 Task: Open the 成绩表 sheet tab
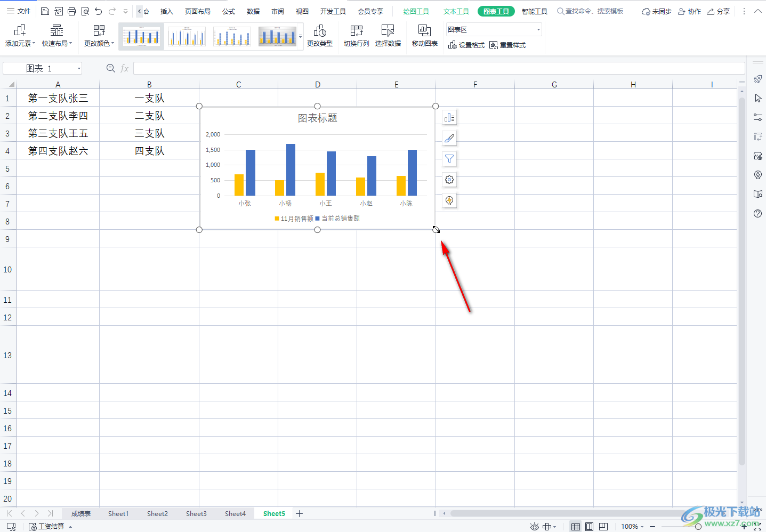pos(81,514)
